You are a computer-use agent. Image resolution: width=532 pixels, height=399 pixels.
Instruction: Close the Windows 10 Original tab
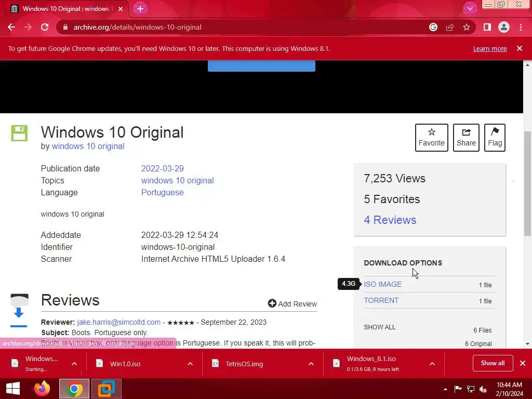pos(121,9)
